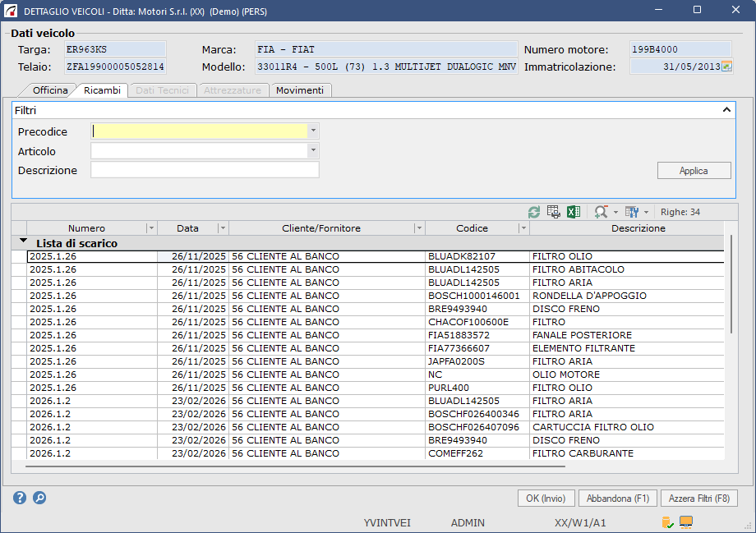The image size is (756, 533).
Task: Open the blue help question mark icon
Action: [20, 498]
